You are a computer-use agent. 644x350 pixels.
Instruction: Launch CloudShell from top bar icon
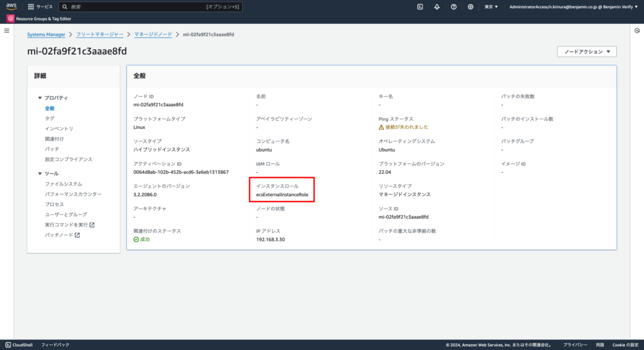(x=419, y=6)
